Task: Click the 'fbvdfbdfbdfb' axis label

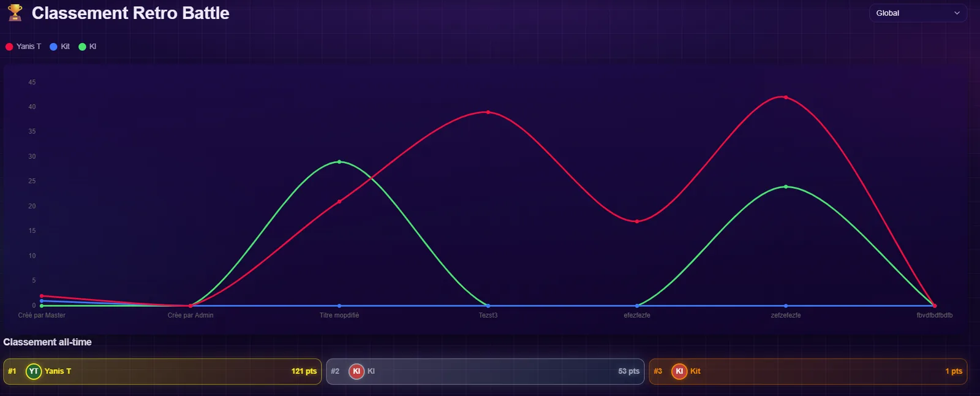Action: 935,315
